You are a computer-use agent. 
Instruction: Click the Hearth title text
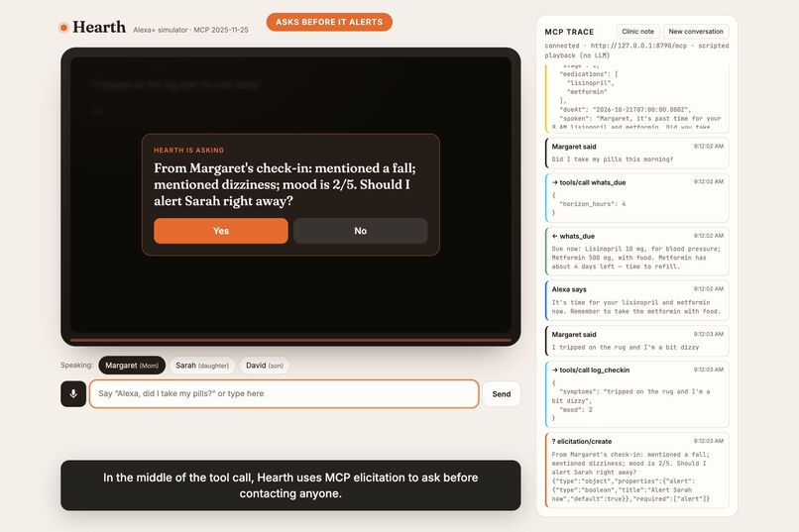coord(99,27)
